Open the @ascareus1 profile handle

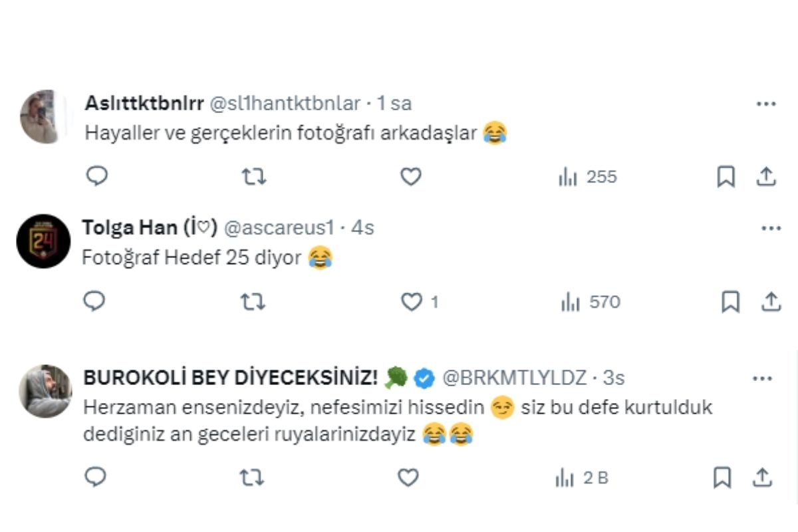[278, 228]
